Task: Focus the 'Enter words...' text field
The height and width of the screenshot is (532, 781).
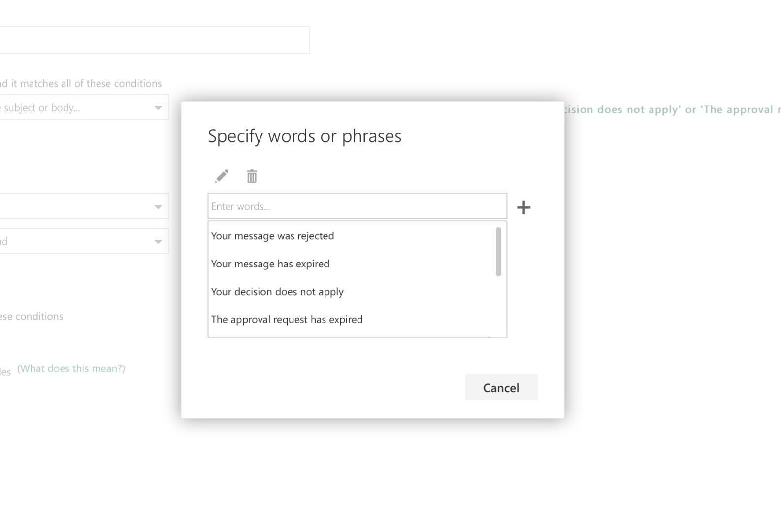Action: point(357,206)
